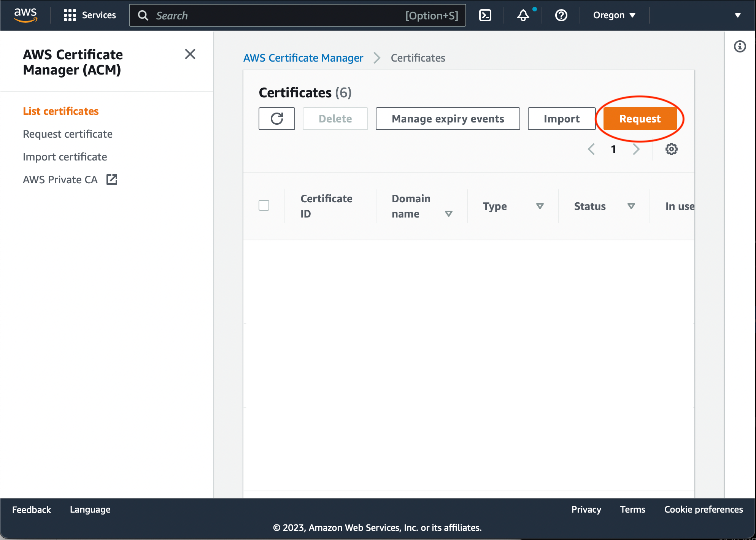Viewport: 756px width, 540px height.
Task: Open the Language footer option
Action: pyautogui.click(x=90, y=510)
